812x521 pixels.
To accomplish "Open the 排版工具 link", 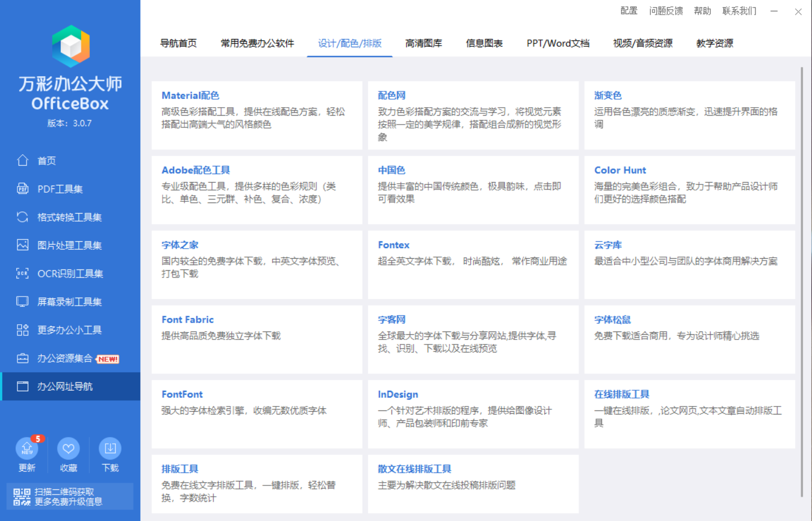I will [180, 469].
